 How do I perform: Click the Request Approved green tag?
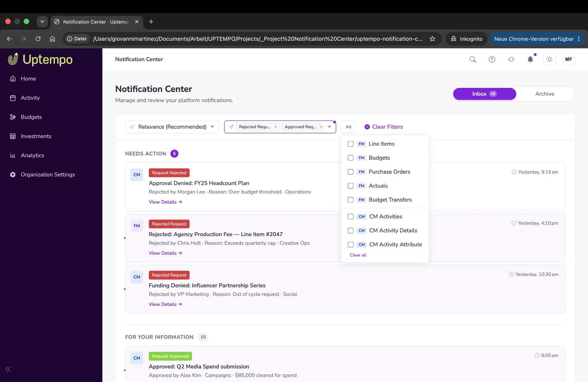(170, 356)
